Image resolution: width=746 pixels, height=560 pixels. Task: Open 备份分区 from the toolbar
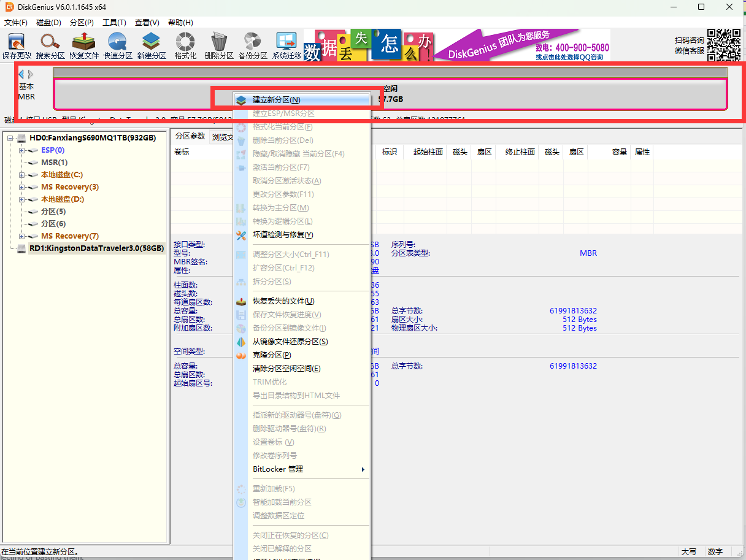pos(253,46)
